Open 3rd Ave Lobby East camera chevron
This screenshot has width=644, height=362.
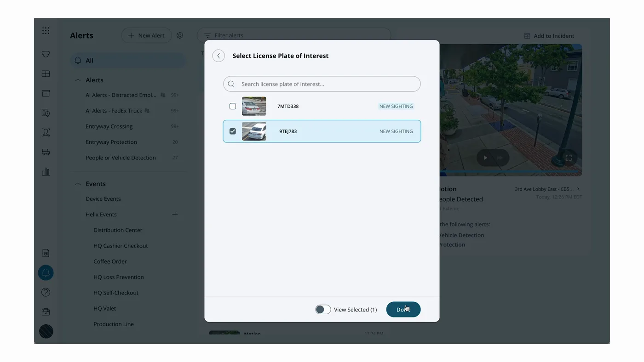click(578, 189)
